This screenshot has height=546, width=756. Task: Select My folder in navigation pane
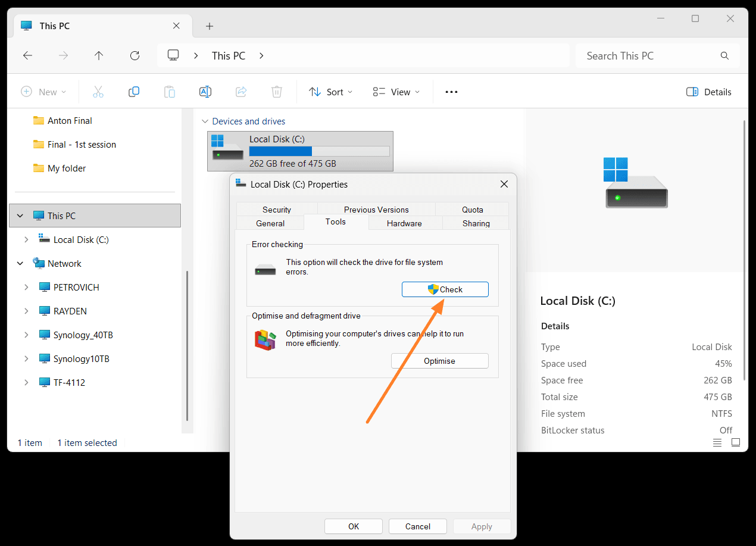67,168
